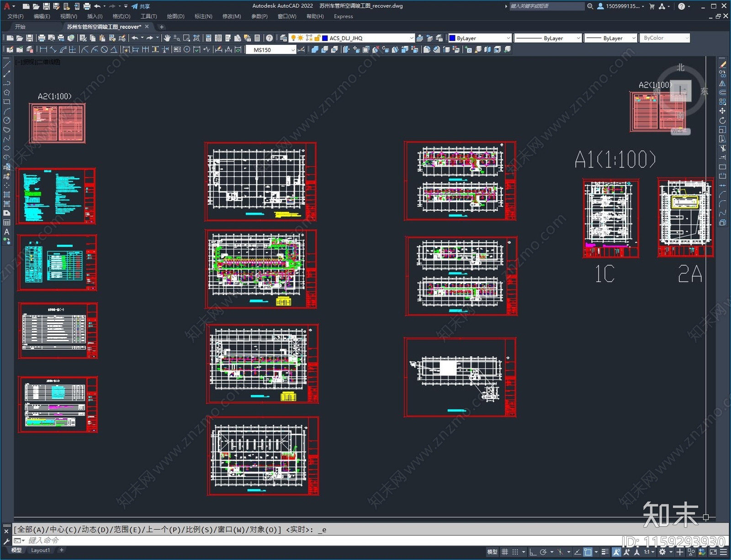731x560 pixels.
Task: Select the Multiline Text A tool
Action: tap(6, 232)
